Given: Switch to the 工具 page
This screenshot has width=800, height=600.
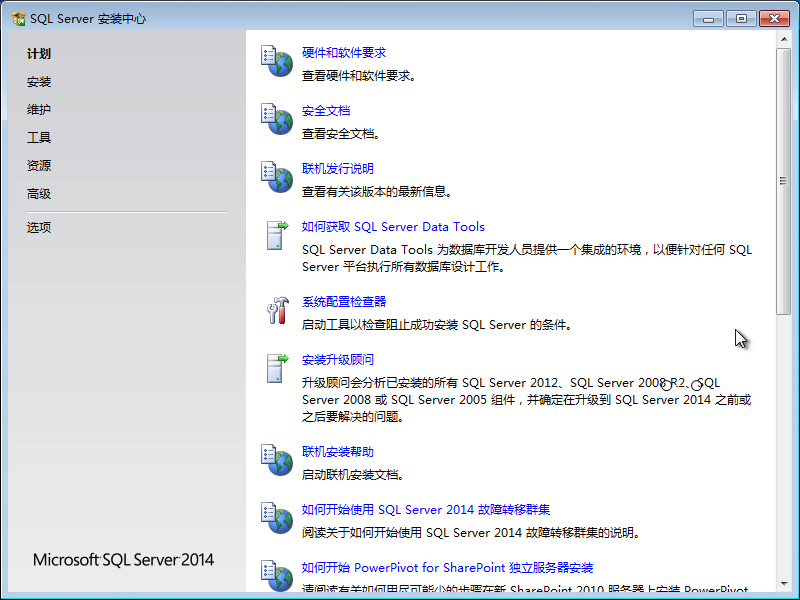Looking at the screenshot, I should 39,138.
